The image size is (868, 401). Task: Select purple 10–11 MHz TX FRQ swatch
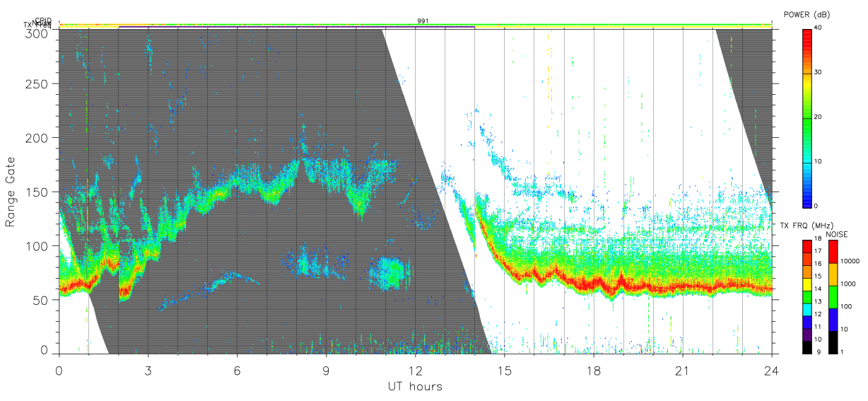coord(807,334)
